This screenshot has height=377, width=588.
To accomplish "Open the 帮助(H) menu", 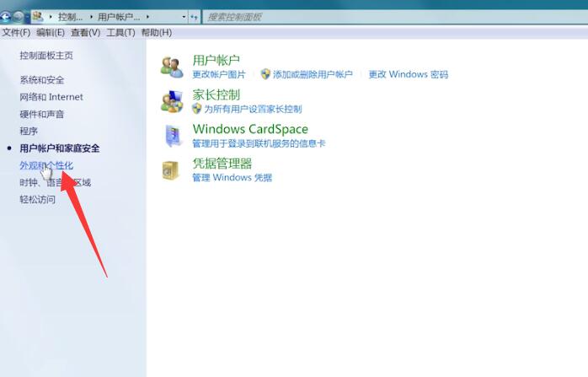I will 157,33.
